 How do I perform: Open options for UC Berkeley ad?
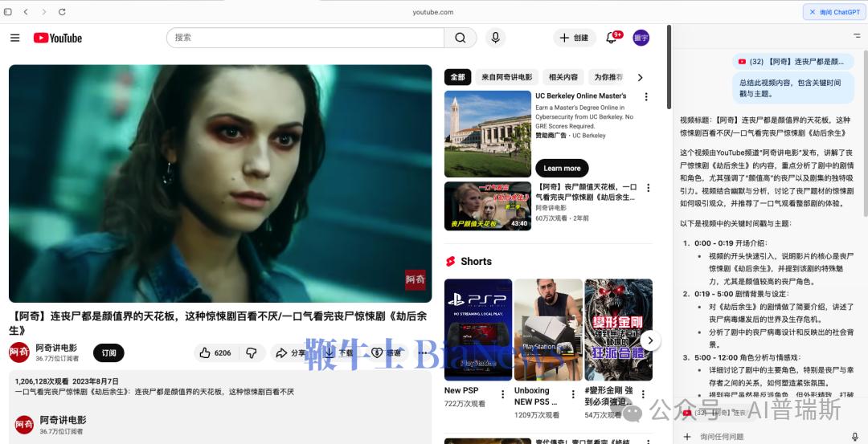(646, 97)
